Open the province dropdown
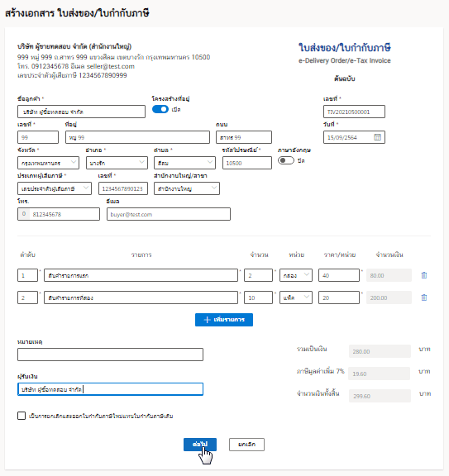This screenshot has height=476, width=449. pyautogui.click(x=48, y=163)
